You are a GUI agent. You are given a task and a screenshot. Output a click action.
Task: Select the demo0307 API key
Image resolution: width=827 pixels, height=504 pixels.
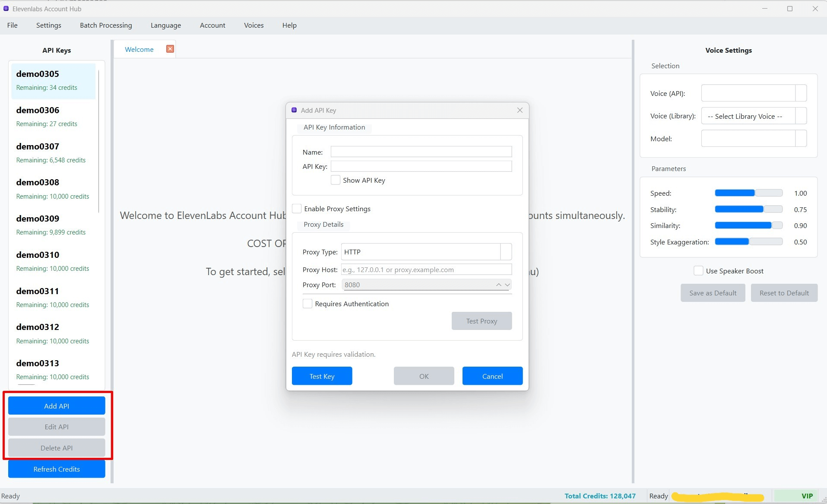53,153
